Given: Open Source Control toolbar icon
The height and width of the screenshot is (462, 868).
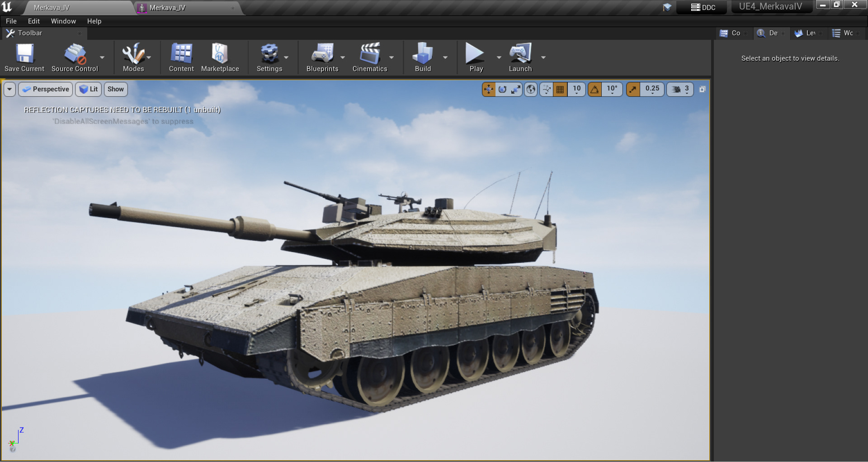Looking at the screenshot, I should (x=75, y=54).
